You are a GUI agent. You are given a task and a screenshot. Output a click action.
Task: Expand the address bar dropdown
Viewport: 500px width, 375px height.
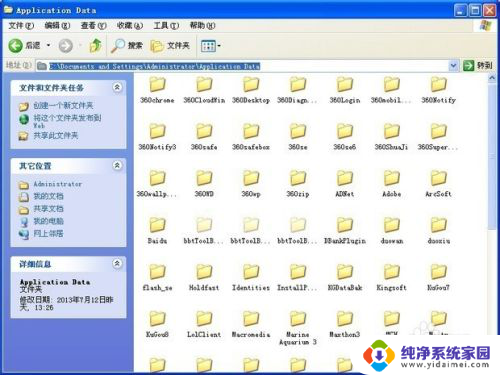pyautogui.click(x=453, y=66)
